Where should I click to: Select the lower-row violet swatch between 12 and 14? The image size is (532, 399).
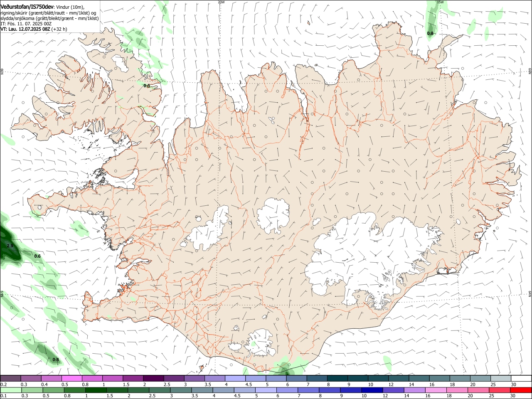(x=393, y=390)
